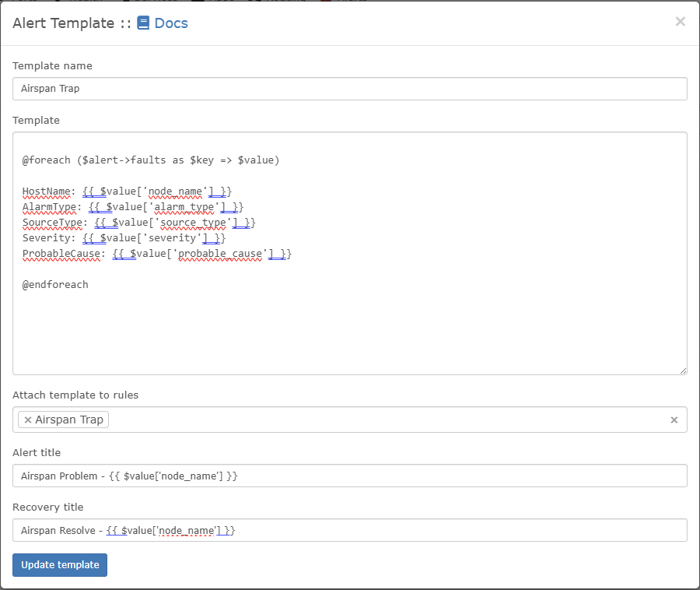The height and width of the screenshot is (590, 700).
Task: Focus the Alert title input field
Action: coord(350,476)
